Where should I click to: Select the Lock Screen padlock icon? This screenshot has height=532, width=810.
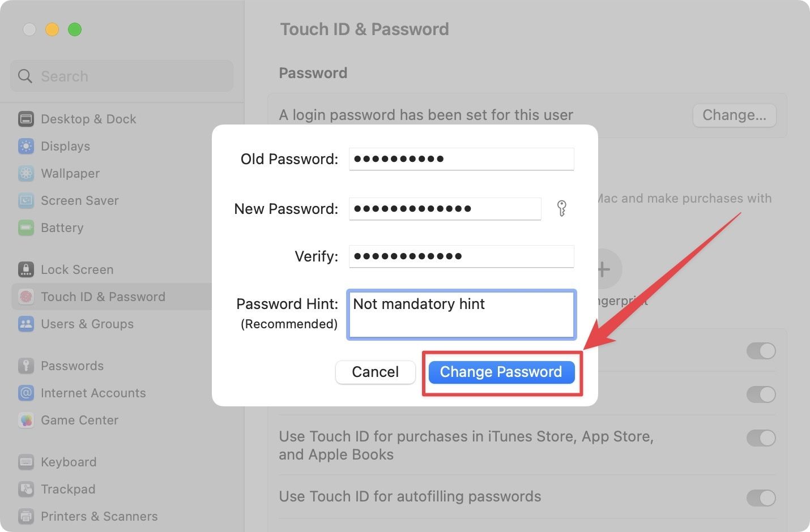pyautogui.click(x=26, y=269)
